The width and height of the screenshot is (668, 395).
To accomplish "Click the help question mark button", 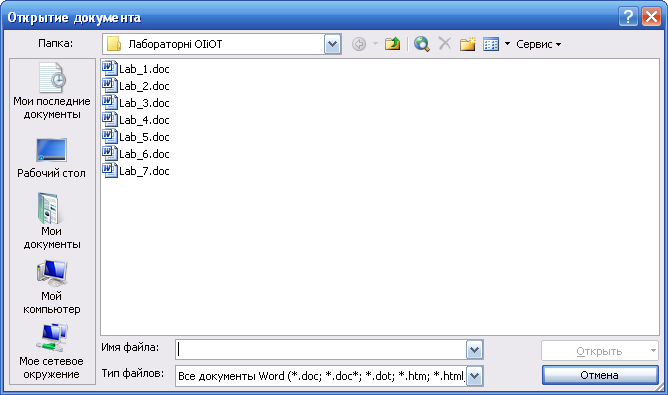I will click(x=628, y=17).
